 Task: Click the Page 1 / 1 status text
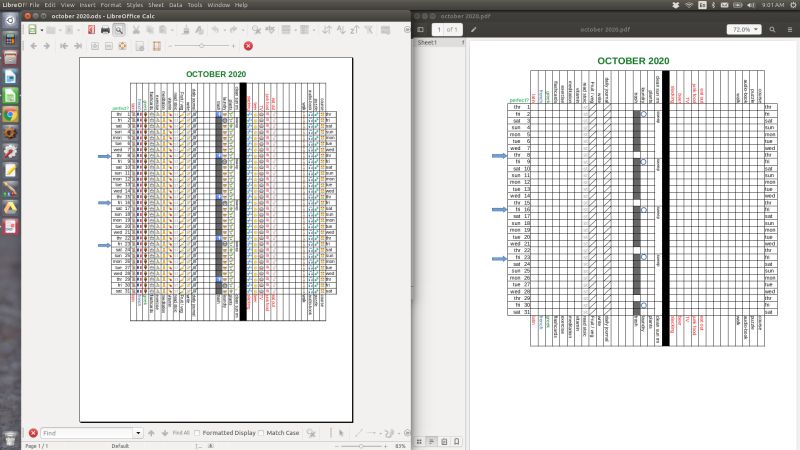click(x=37, y=446)
